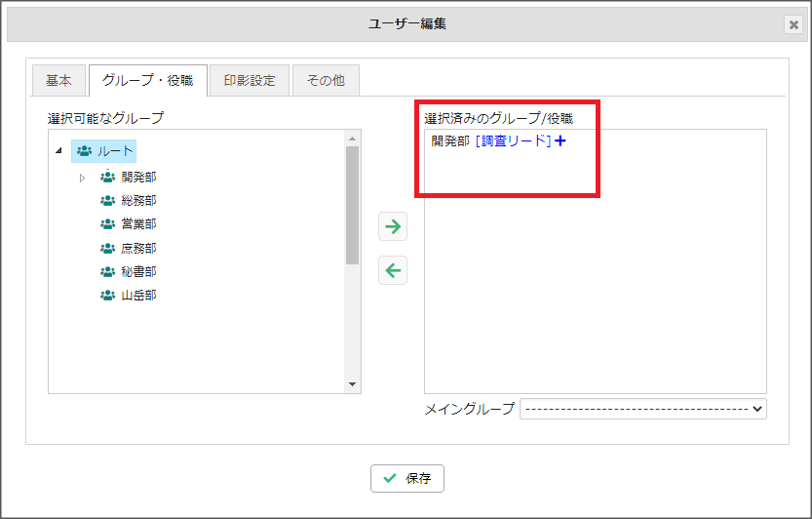Click the group icon beside 総務部
This screenshot has height=519, width=812.
coord(107,201)
